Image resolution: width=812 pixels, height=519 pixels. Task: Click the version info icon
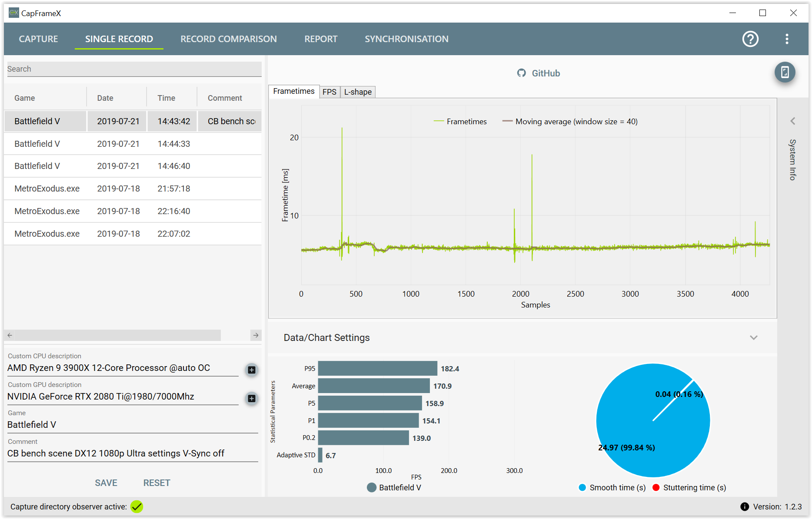pos(745,506)
